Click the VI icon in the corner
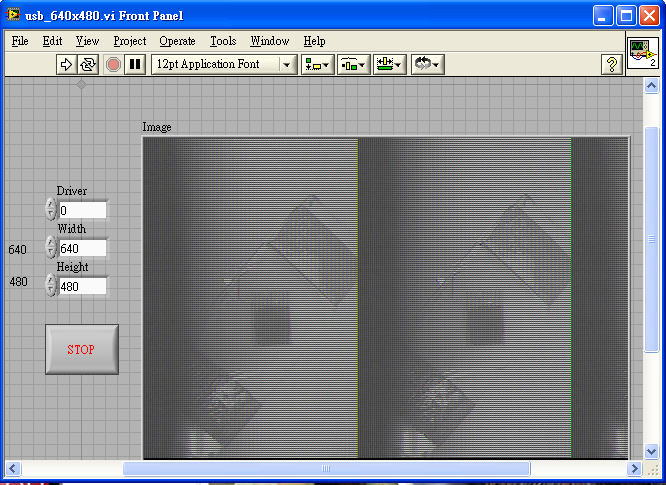 [x=643, y=54]
